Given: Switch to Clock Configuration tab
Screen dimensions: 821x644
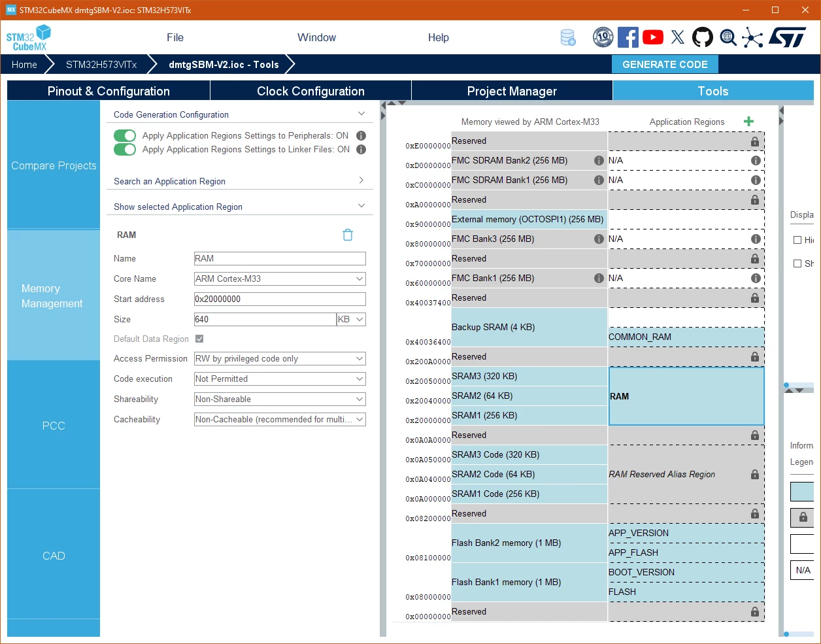Looking at the screenshot, I should tap(310, 91).
